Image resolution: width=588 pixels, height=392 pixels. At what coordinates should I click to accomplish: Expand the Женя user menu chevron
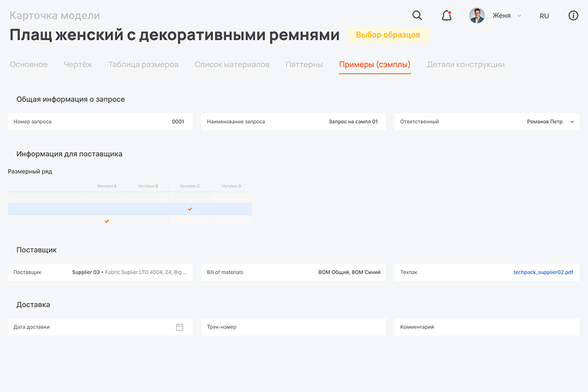(519, 15)
